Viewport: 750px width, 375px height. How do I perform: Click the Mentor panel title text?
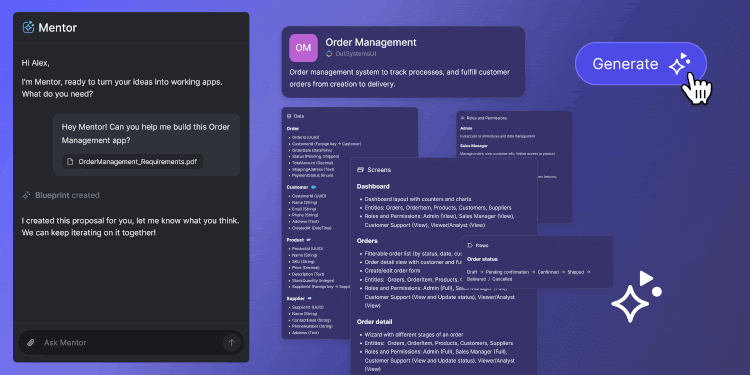[57, 28]
